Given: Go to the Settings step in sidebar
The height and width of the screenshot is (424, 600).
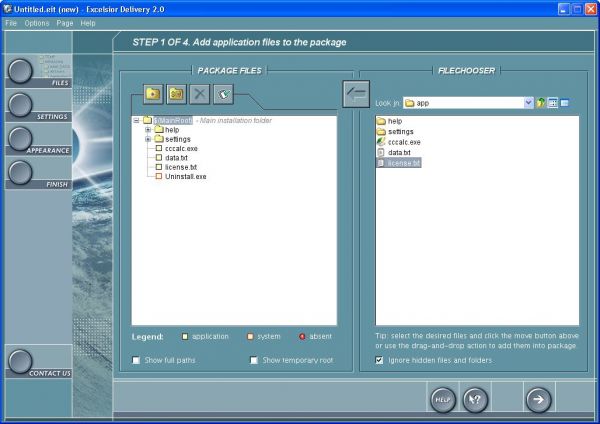Looking at the screenshot, I should tap(22, 104).
